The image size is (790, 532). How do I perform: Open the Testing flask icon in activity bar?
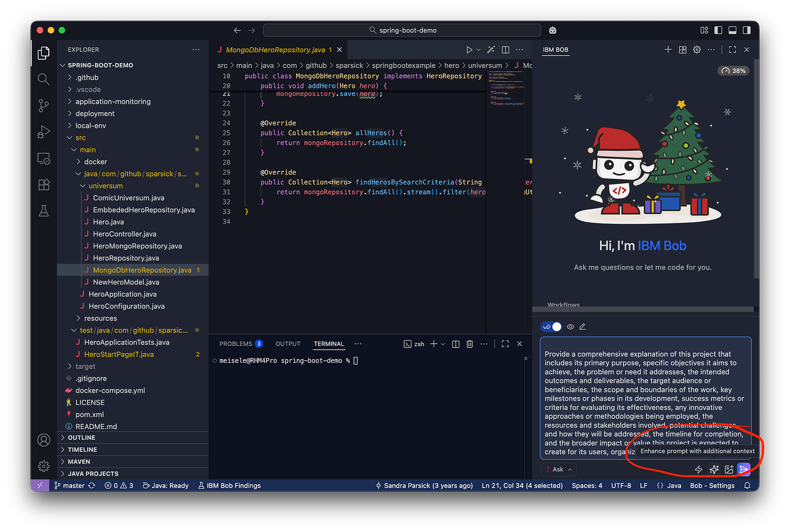coord(43,210)
